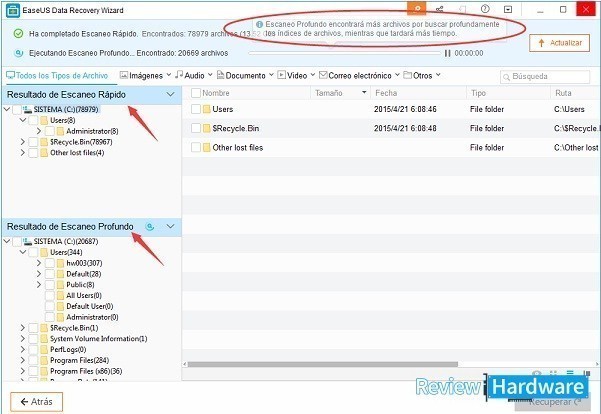Expand the Administrator(8) tree node arrow
Screen dimensions: 601x414
39,131
